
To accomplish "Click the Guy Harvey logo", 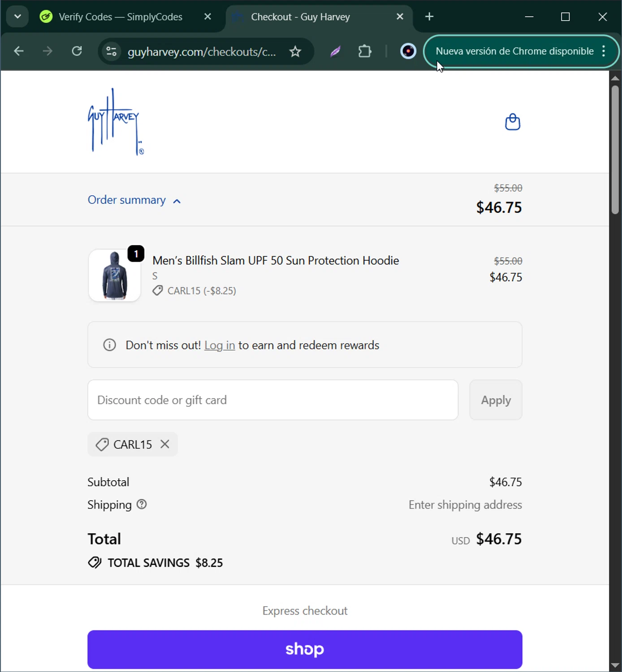I will click(116, 122).
